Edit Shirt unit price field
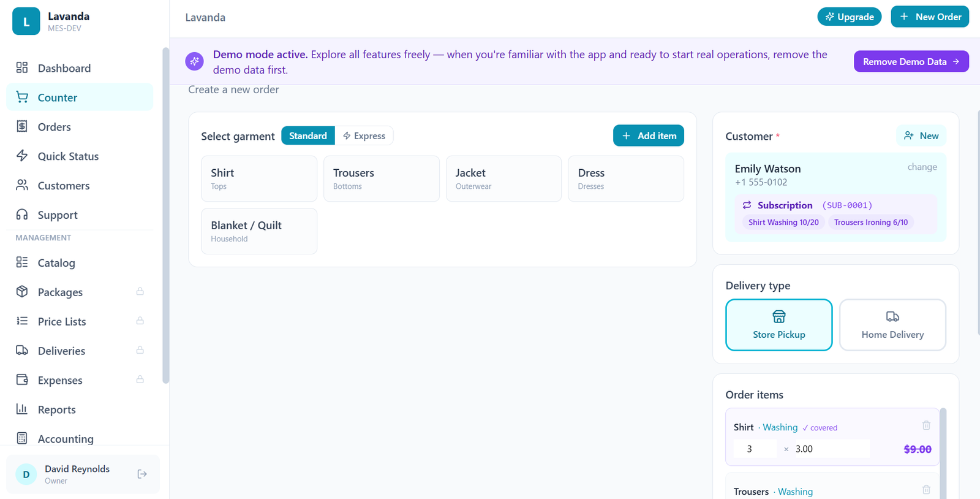This screenshot has width=980, height=499. tap(831, 449)
